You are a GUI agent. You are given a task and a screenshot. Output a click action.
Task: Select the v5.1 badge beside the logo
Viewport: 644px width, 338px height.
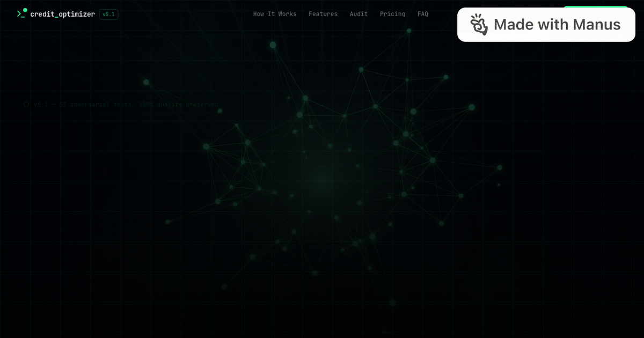pos(108,14)
